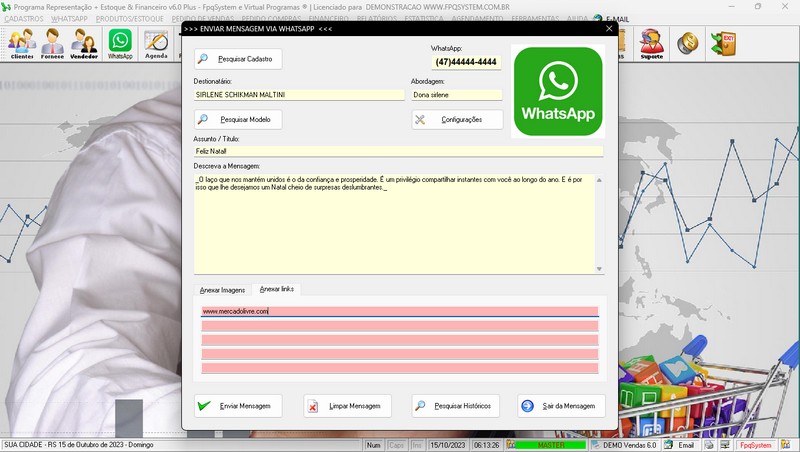This screenshot has height=452, width=800.
Task: Open the Configurações button
Action: [x=457, y=119]
